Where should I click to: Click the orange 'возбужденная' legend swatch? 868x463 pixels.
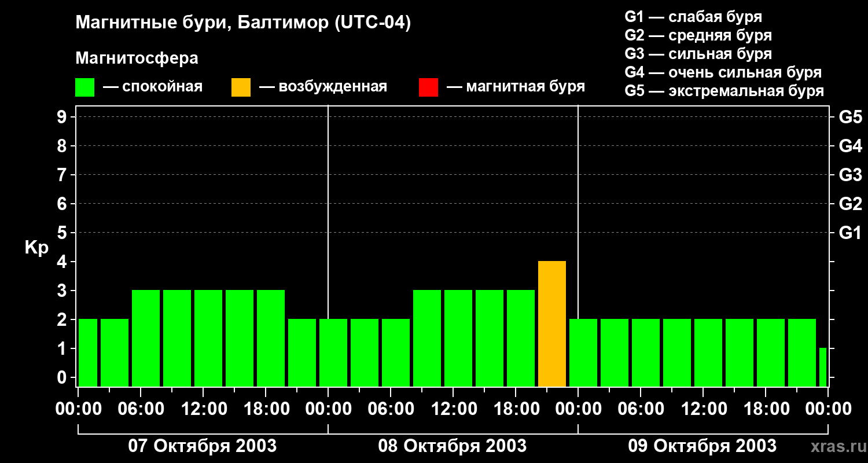click(241, 87)
